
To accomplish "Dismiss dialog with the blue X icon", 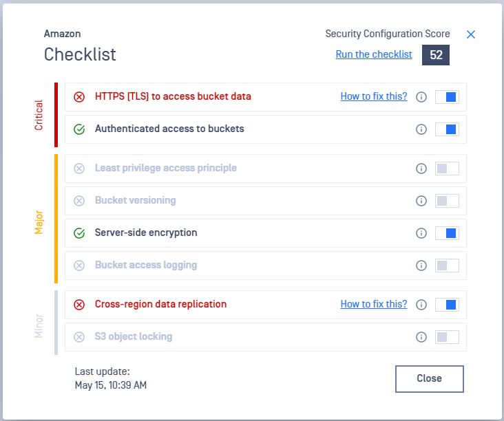I will [x=470, y=34].
